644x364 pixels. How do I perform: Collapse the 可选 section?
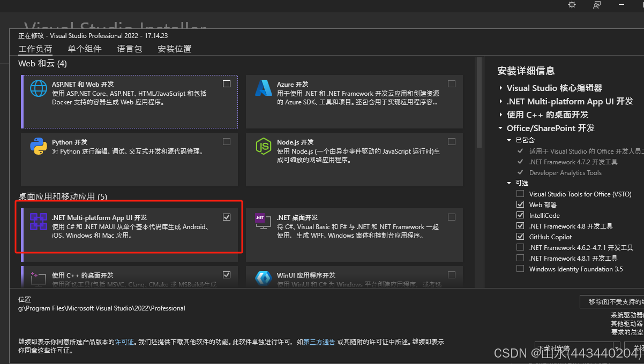tap(510, 183)
